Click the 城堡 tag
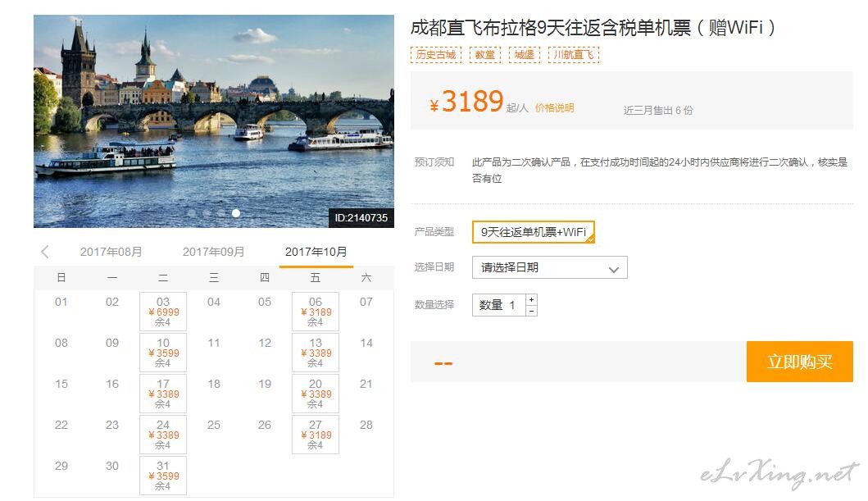Viewport: 868px width, 501px height. (525, 55)
